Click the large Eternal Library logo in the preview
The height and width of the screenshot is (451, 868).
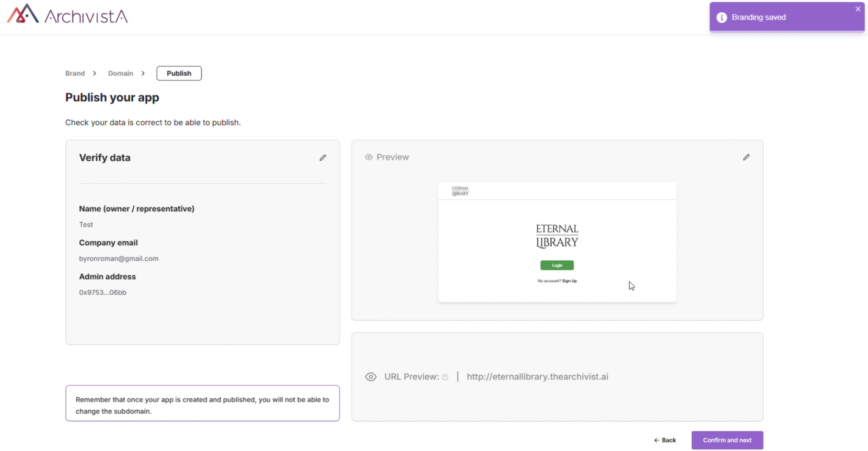click(557, 236)
